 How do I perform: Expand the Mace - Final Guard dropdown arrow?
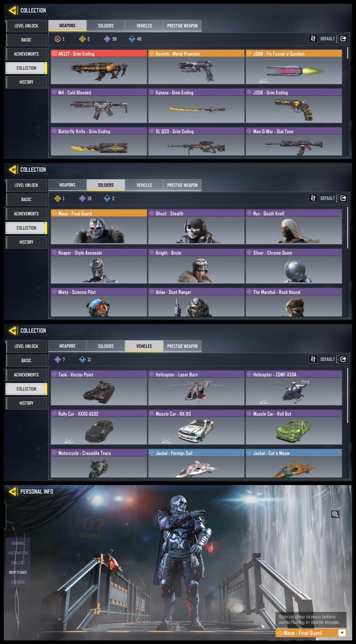click(x=342, y=633)
